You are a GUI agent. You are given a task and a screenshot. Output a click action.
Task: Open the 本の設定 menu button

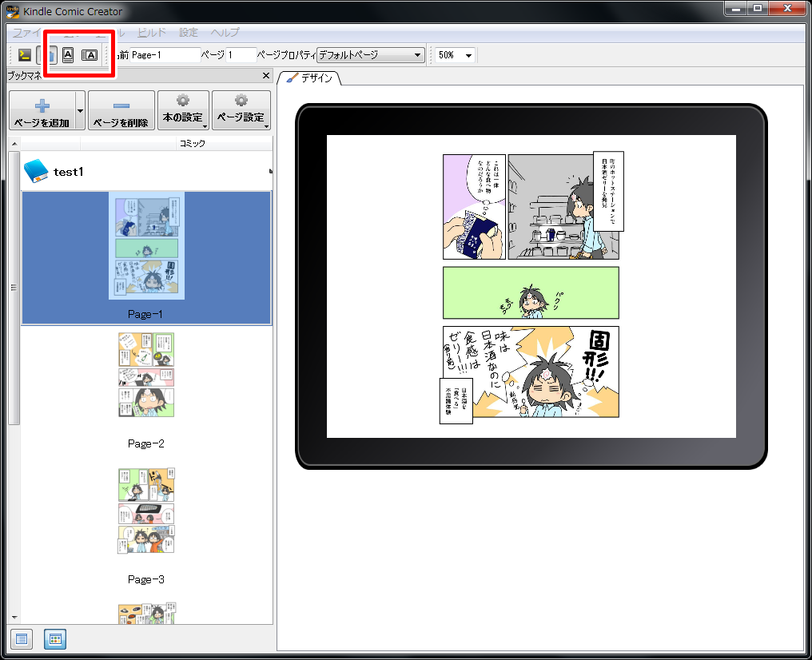tap(183, 110)
